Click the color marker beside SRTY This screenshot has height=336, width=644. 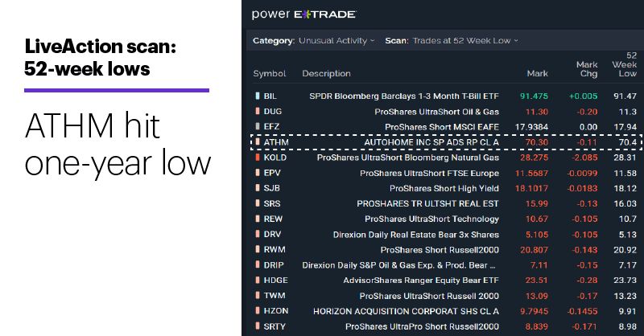[x=258, y=326]
